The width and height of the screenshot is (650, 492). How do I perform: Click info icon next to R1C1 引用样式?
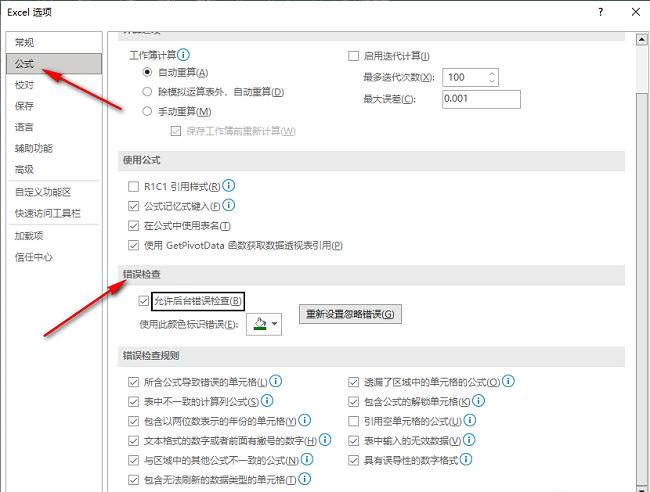coord(229,186)
